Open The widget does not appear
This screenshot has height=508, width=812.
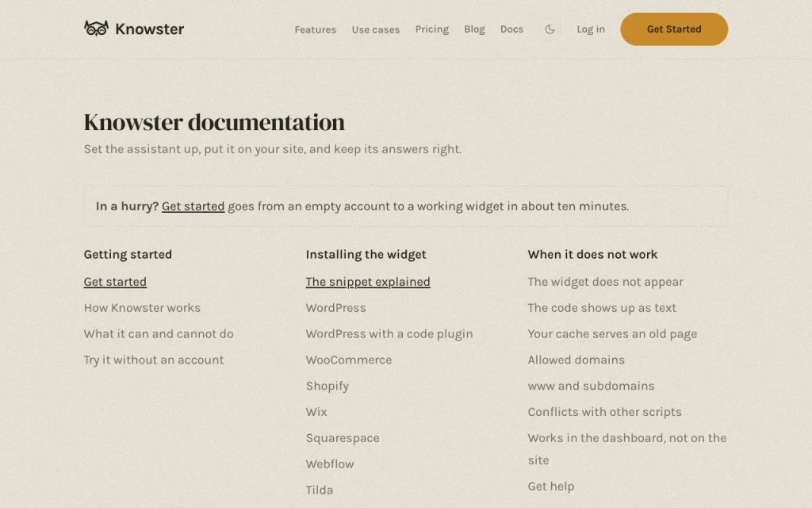605,282
